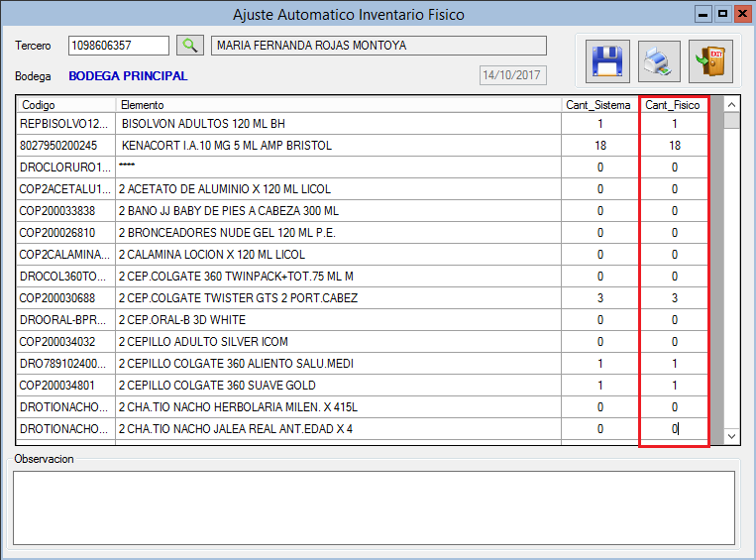Image resolution: width=756 pixels, height=560 pixels.
Task: Click the Codigo column header
Action: tap(65, 104)
